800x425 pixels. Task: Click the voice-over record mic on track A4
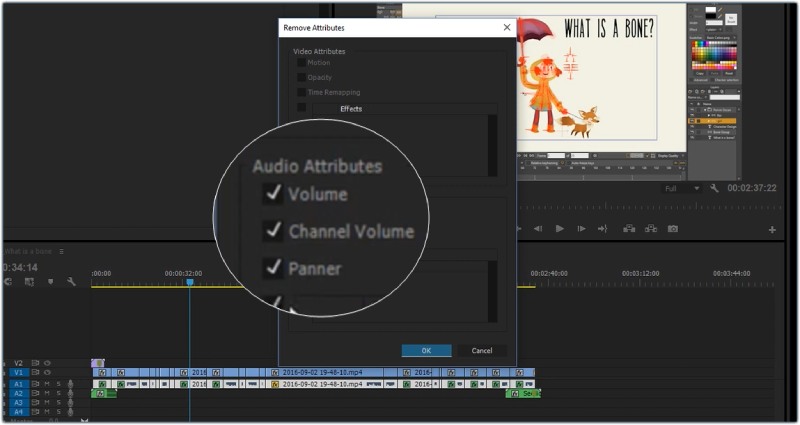(70, 412)
